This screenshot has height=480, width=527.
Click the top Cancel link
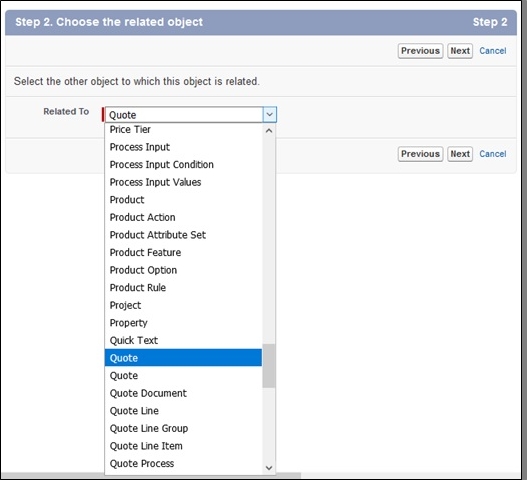coord(493,51)
